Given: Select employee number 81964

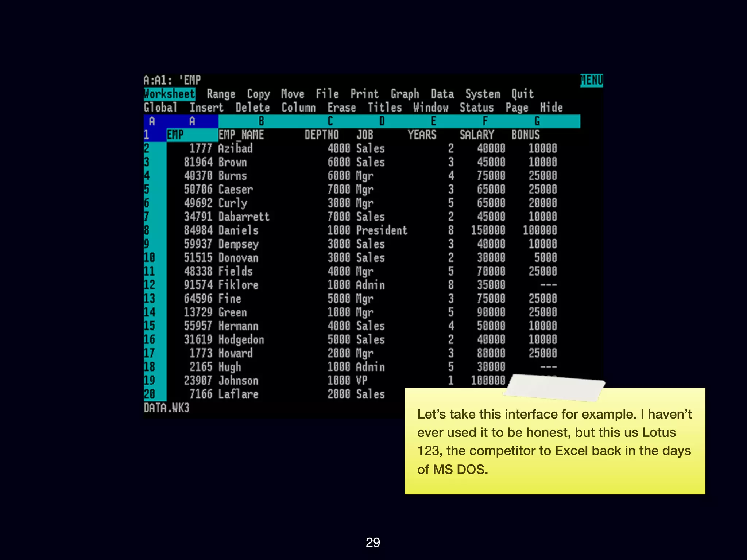Looking at the screenshot, I should pos(198,162).
